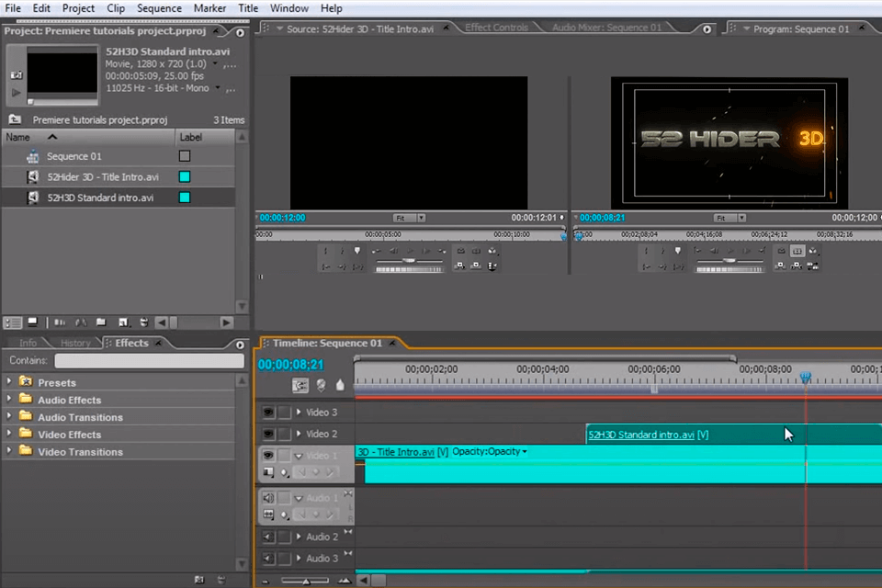The image size is (882, 588).
Task: Toggle visibility of the Video 2 track
Action: [268, 434]
